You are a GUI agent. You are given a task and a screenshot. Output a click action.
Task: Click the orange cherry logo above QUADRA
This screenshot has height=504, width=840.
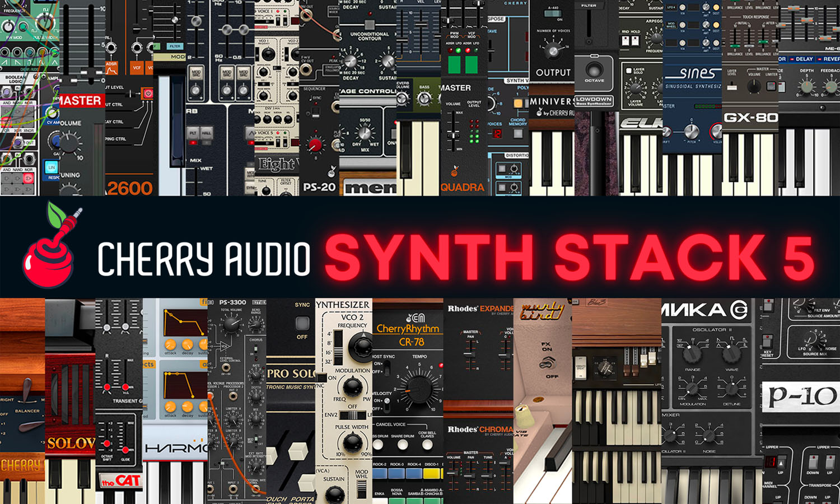(x=455, y=170)
